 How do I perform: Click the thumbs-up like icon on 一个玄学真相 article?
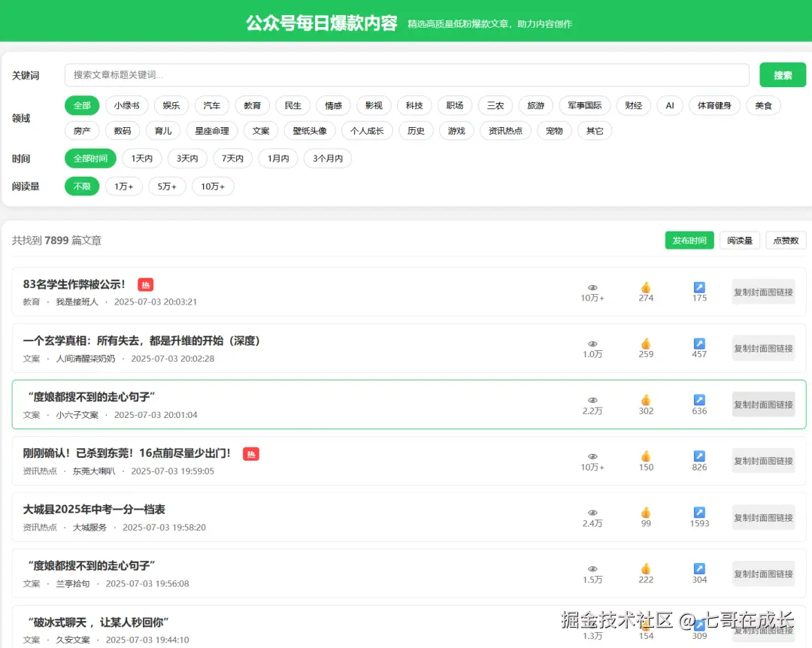(x=646, y=344)
